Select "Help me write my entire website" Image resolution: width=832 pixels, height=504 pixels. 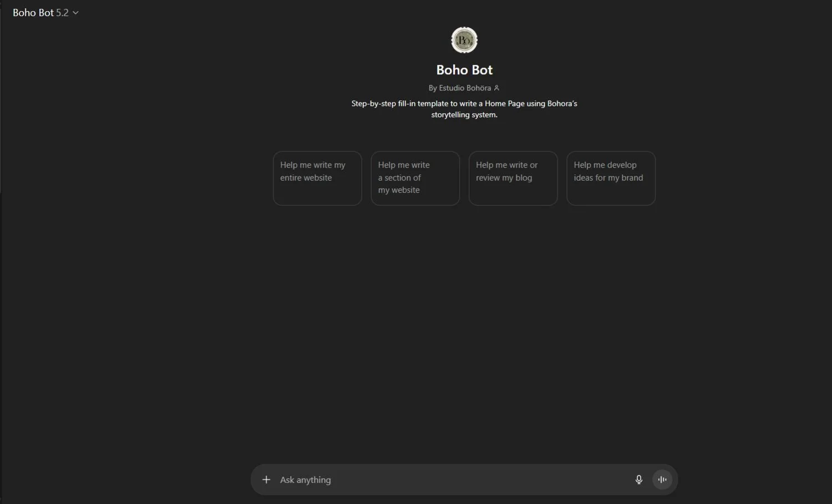[x=317, y=178]
